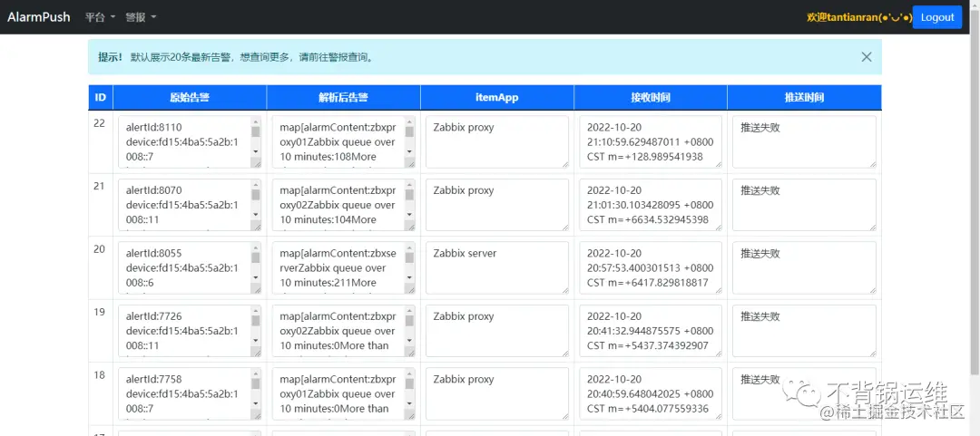Click the alertId:7758 raw alarm textarea
Image resolution: width=980 pixels, height=436 pixels.
pyautogui.click(x=190, y=393)
